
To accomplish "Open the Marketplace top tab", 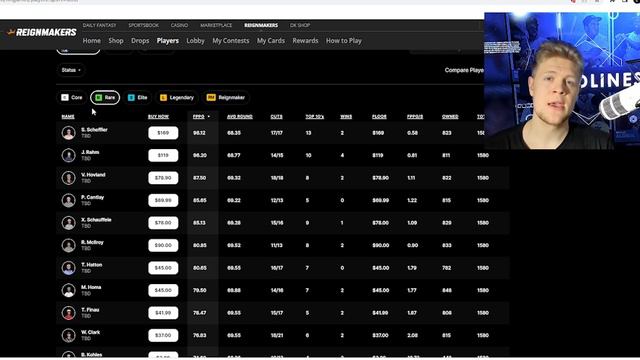I will pyautogui.click(x=216, y=25).
